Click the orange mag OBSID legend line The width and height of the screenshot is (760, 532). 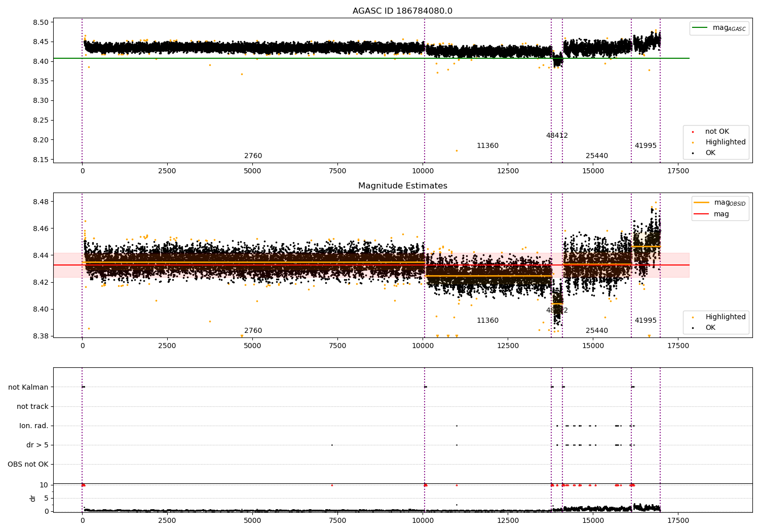(701, 203)
